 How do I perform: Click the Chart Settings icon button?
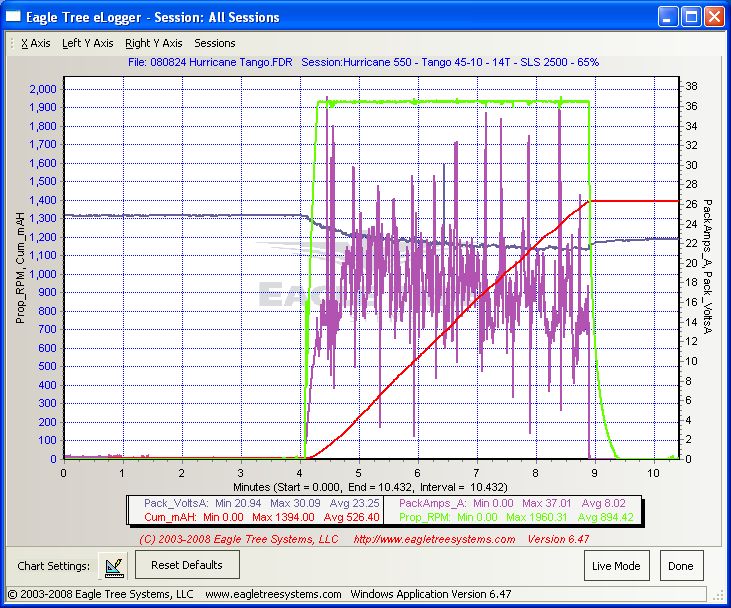pyautogui.click(x=113, y=566)
